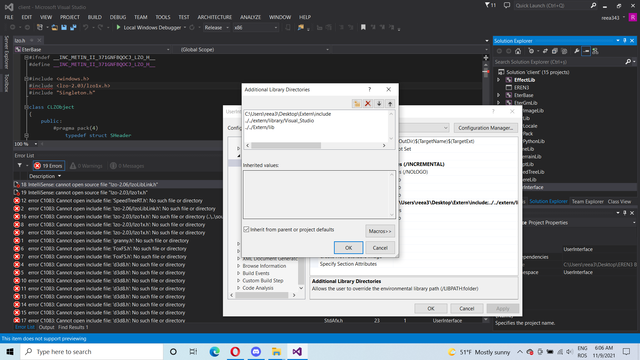Expand the EffectLib project node
Viewport: 640px width, 360px height.
498,80
